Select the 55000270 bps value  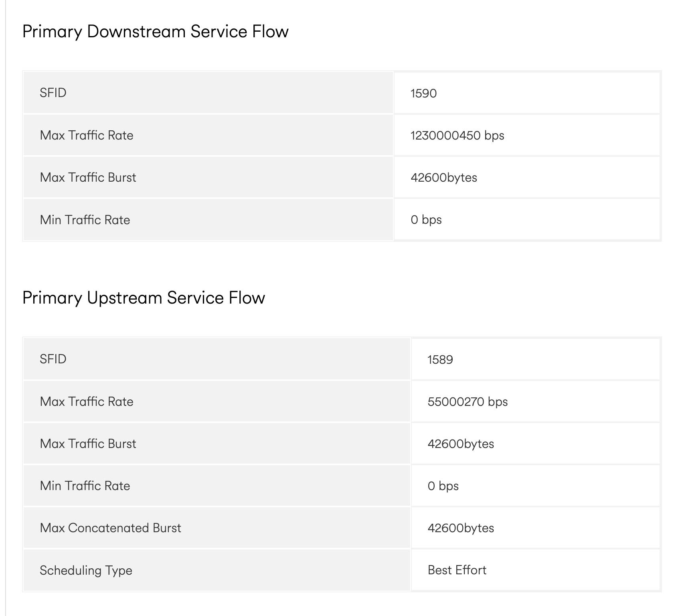pyautogui.click(x=468, y=402)
